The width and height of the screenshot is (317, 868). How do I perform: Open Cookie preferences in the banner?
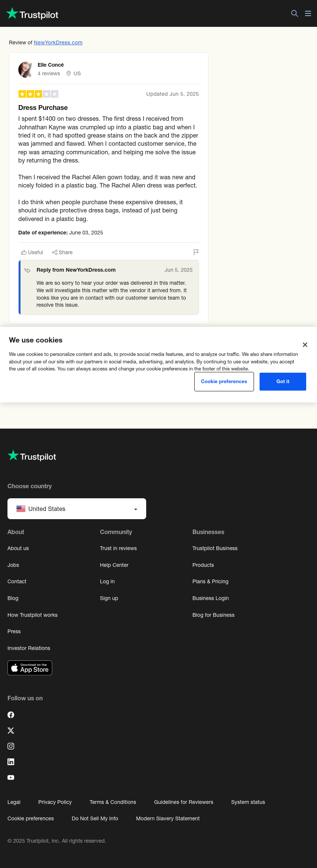pos(224,382)
